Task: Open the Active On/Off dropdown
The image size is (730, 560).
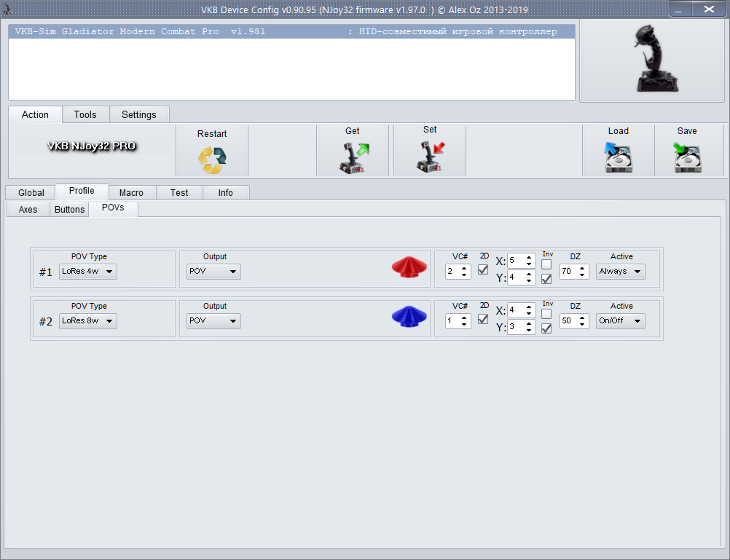Action: [x=620, y=321]
